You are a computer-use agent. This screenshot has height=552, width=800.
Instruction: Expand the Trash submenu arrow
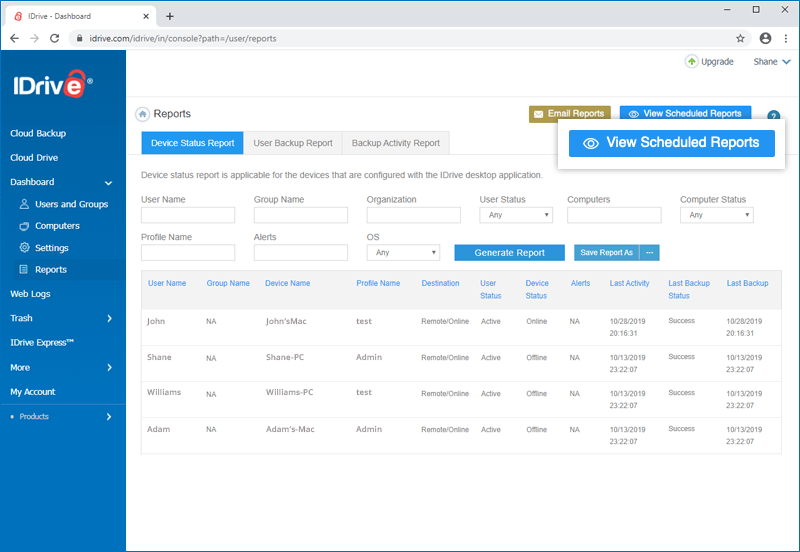coord(109,318)
